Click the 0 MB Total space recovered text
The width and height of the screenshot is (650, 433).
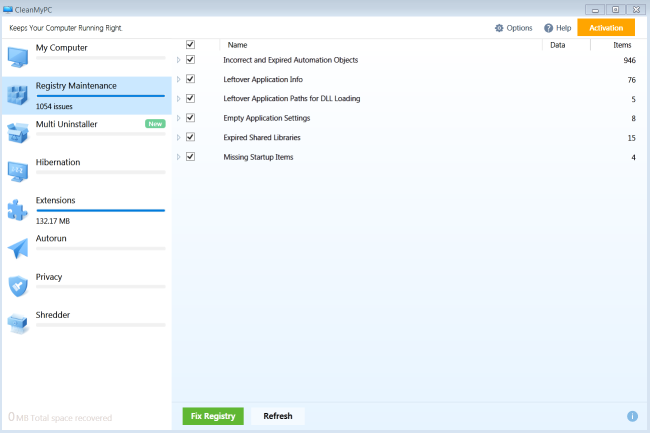coord(60,417)
